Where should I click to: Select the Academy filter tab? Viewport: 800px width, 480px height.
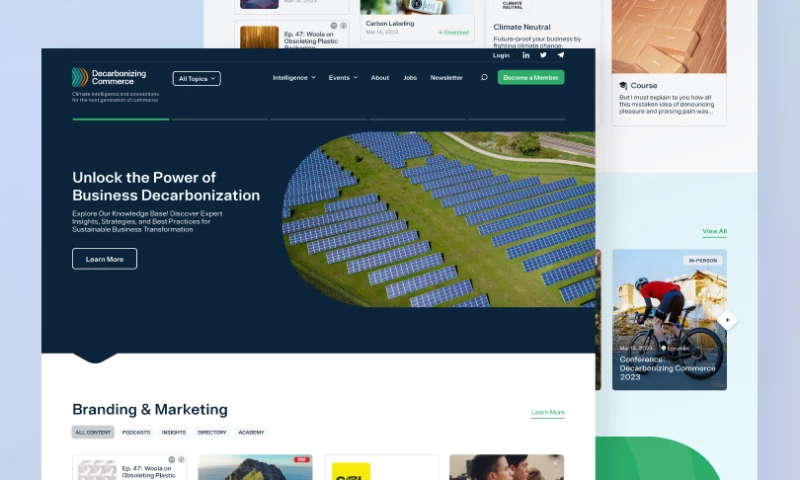click(x=251, y=432)
